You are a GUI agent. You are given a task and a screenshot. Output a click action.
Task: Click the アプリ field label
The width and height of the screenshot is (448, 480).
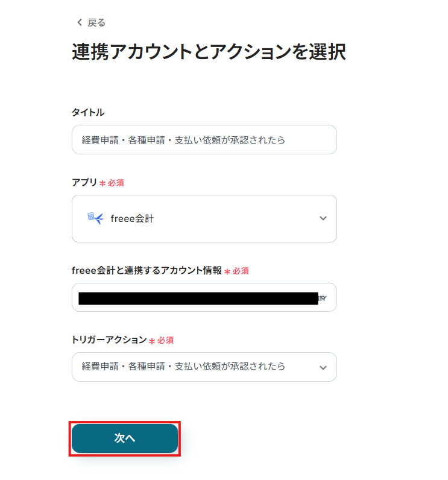[x=84, y=182]
